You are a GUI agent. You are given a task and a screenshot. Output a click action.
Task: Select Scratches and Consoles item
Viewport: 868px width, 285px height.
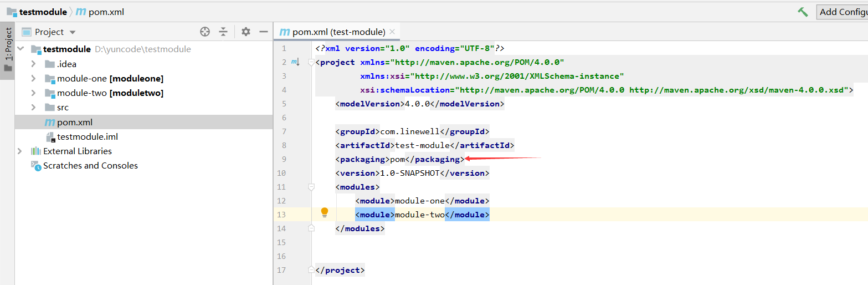click(90, 165)
